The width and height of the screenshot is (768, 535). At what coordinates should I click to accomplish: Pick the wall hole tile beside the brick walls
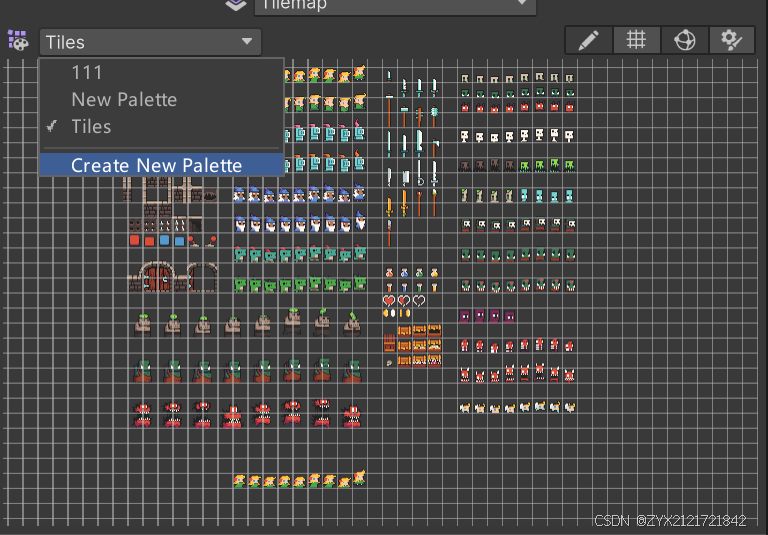(x=210, y=195)
